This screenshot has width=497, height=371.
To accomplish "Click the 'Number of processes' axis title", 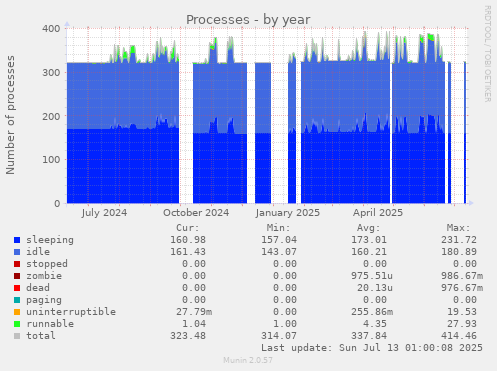I will [x=10, y=115].
